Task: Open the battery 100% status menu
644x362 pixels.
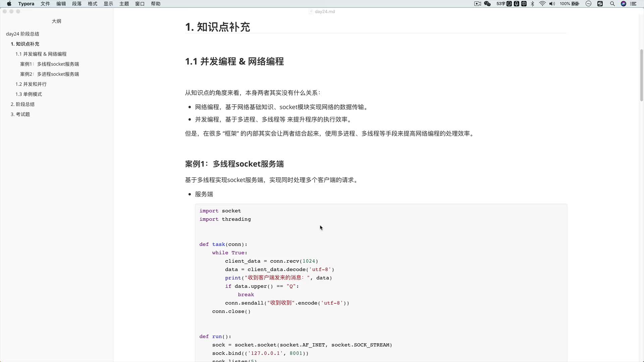Action: [x=570, y=4]
